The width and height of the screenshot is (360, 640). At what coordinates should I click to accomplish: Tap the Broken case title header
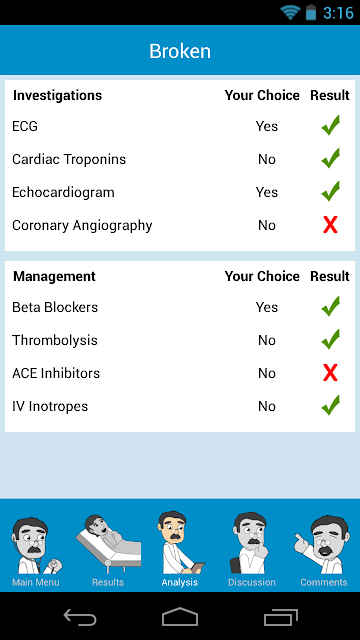[x=180, y=51]
